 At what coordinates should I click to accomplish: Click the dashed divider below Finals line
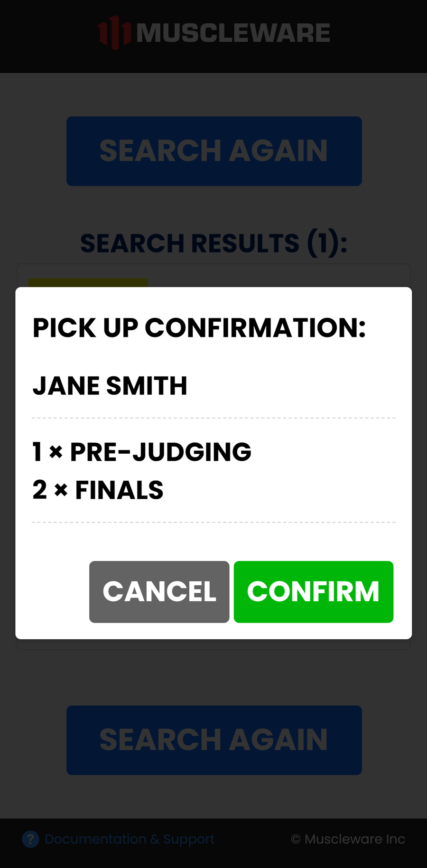point(213,522)
